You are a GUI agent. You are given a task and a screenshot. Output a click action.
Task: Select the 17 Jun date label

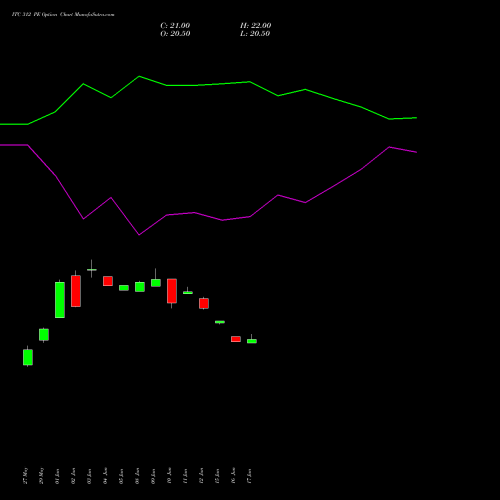tap(250, 476)
